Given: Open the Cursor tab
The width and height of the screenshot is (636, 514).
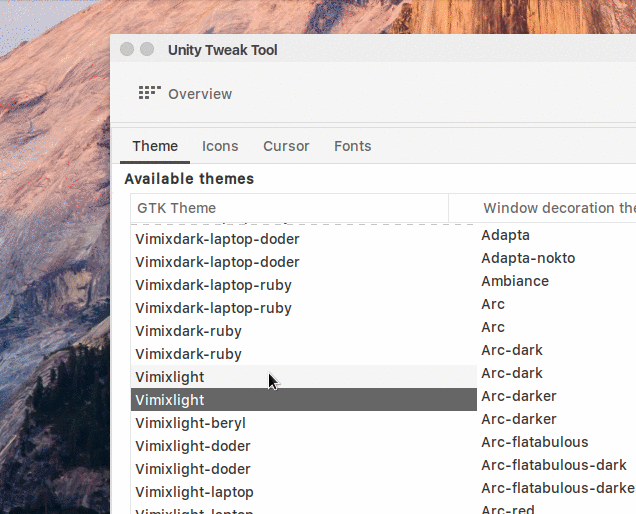Looking at the screenshot, I should pyautogui.click(x=286, y=146).
